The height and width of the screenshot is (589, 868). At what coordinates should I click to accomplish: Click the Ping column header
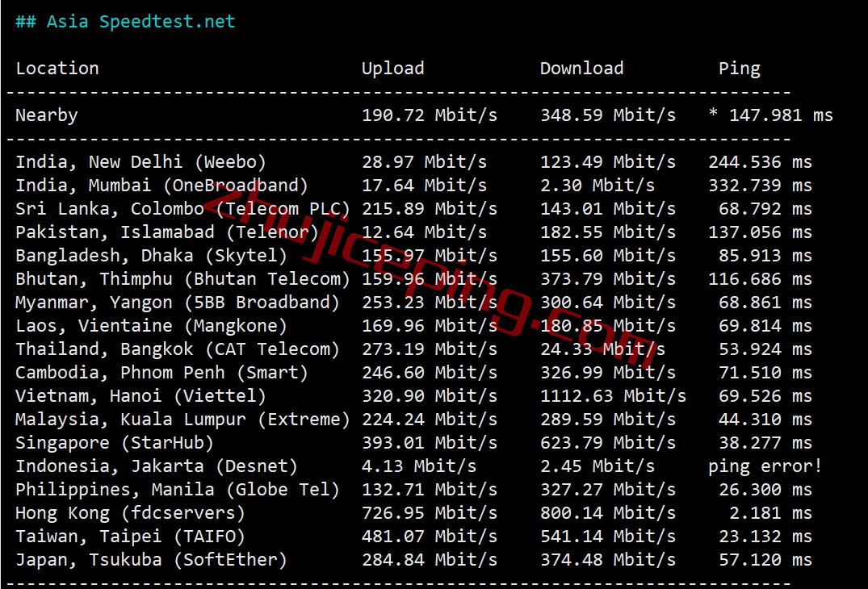point(739,69)
